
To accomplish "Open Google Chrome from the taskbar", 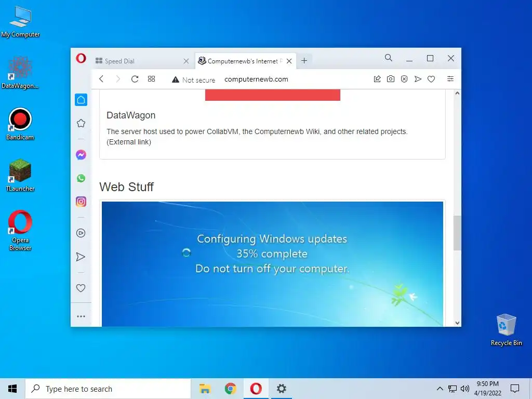I will point(230,389).
